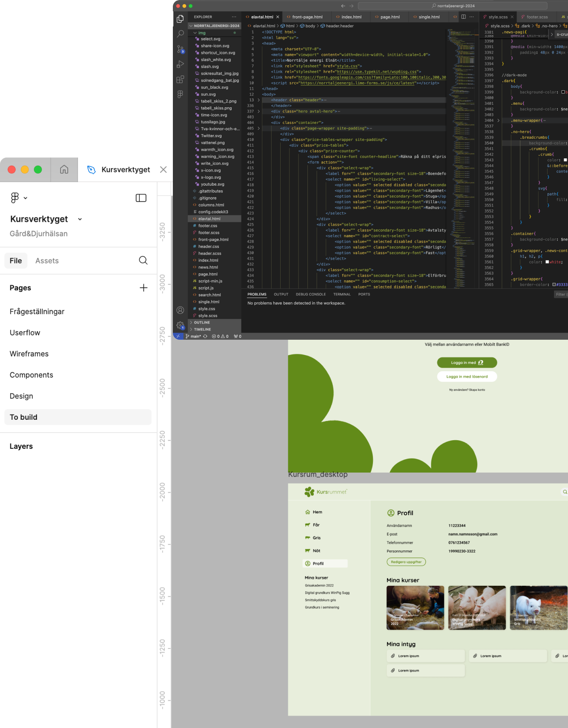Click the #3333 border-color swatch on line 3565

[x=554, y=284]
